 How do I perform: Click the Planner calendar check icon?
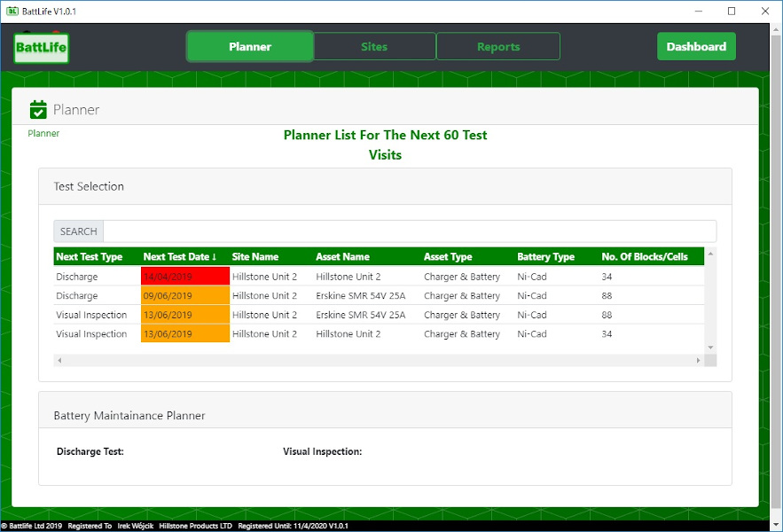click(38, 110)
